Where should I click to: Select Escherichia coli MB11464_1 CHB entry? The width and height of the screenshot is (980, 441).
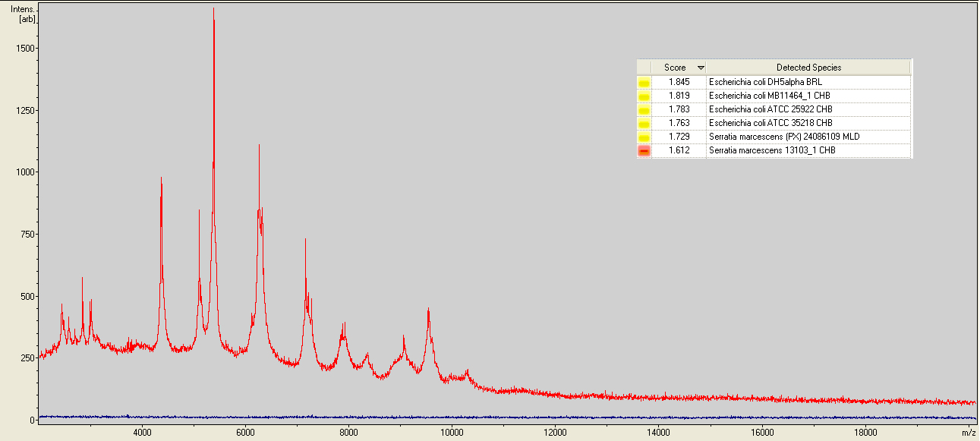pos(769,96)
